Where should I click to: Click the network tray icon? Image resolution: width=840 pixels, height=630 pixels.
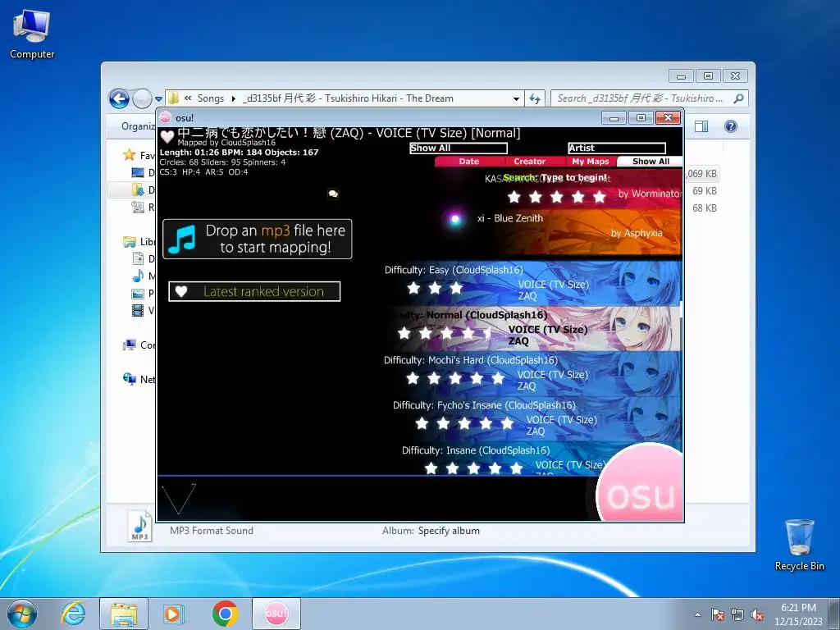[737, 614]
